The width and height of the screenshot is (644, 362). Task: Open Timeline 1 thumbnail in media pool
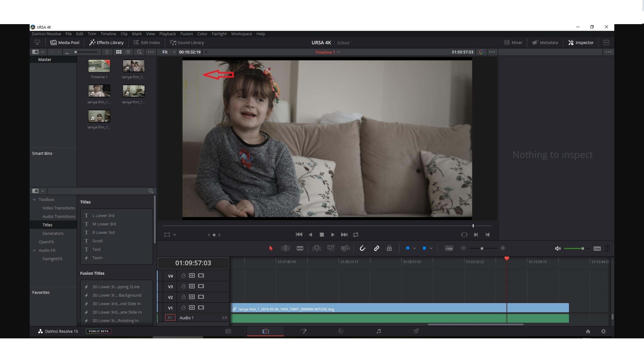pyautogui.click(x=99, y=66)
